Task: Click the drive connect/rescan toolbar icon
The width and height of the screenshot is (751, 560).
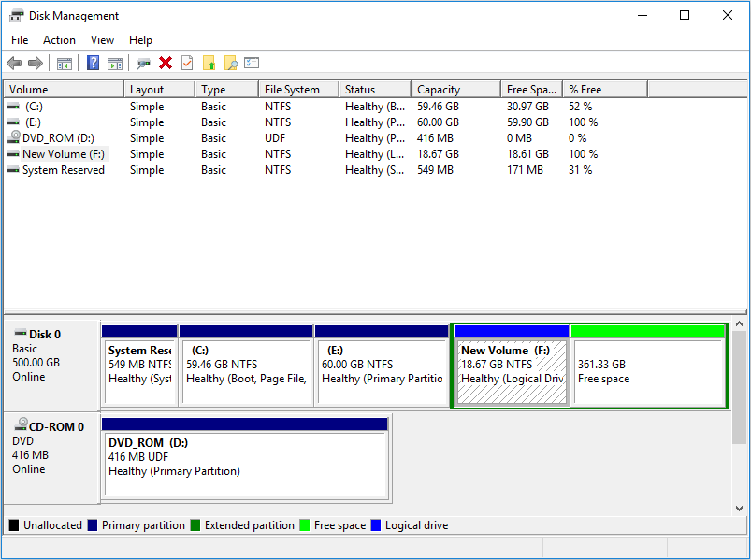Action: pyautogui.click(x=143, y=64)
